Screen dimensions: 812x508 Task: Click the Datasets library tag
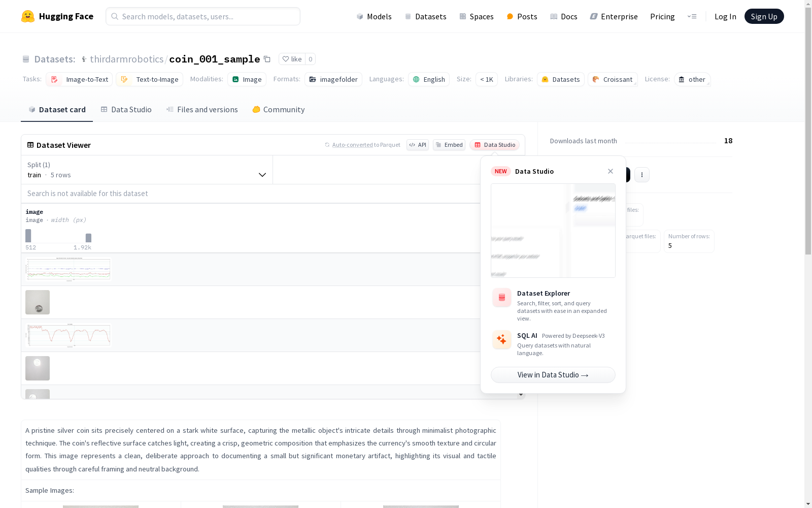click(560, 79)
